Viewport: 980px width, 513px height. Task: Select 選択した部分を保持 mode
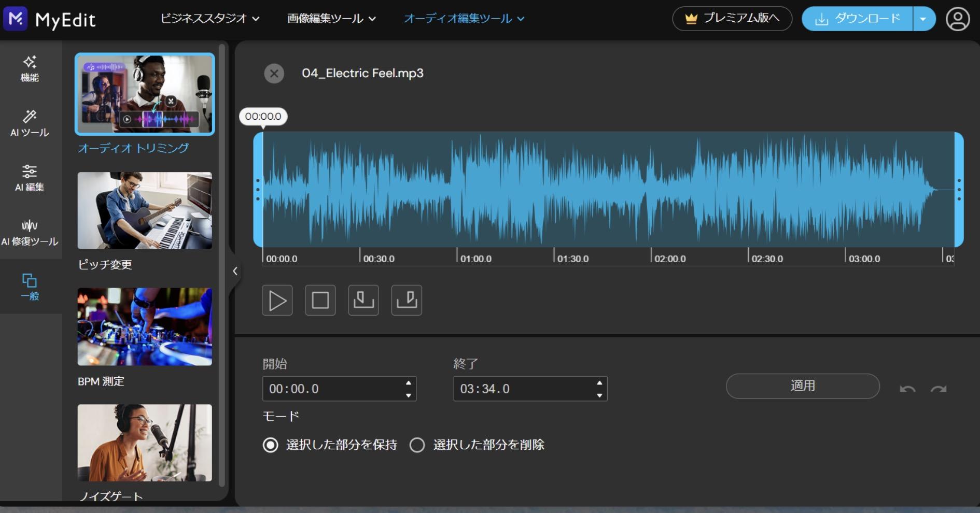[x=330, y=445]
